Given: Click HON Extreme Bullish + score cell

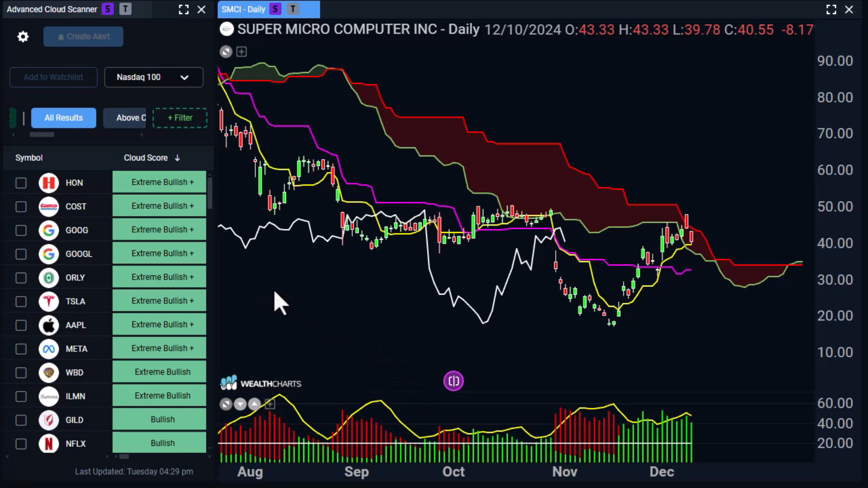Looking at the screenshot, I should (x=159, y=182).
